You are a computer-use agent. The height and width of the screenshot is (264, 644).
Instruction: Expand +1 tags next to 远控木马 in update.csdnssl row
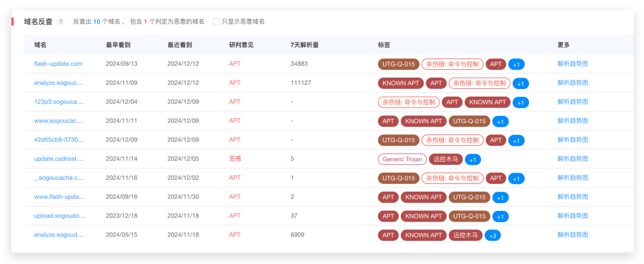point(473,159)
